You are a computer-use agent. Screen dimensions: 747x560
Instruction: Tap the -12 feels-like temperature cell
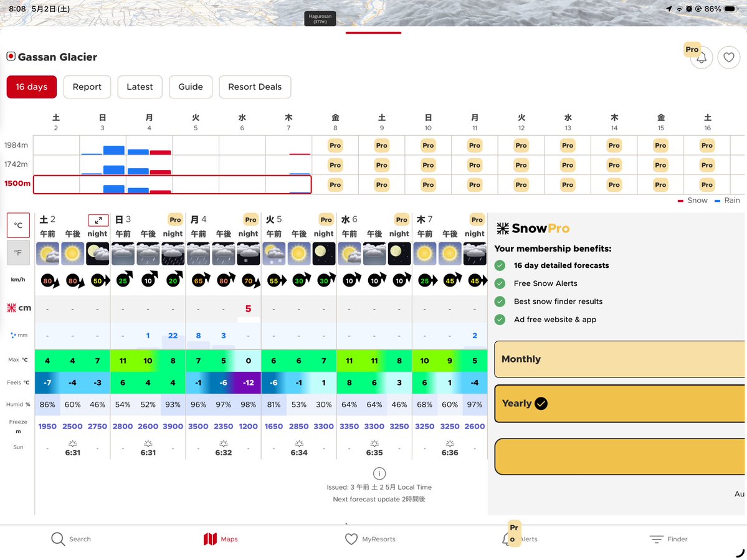pos(248,382)
